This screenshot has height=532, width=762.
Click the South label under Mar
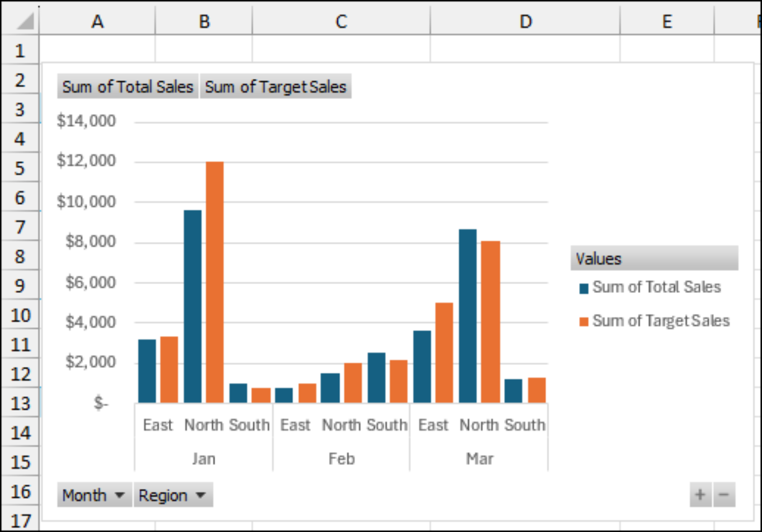(x=525, y=425)
